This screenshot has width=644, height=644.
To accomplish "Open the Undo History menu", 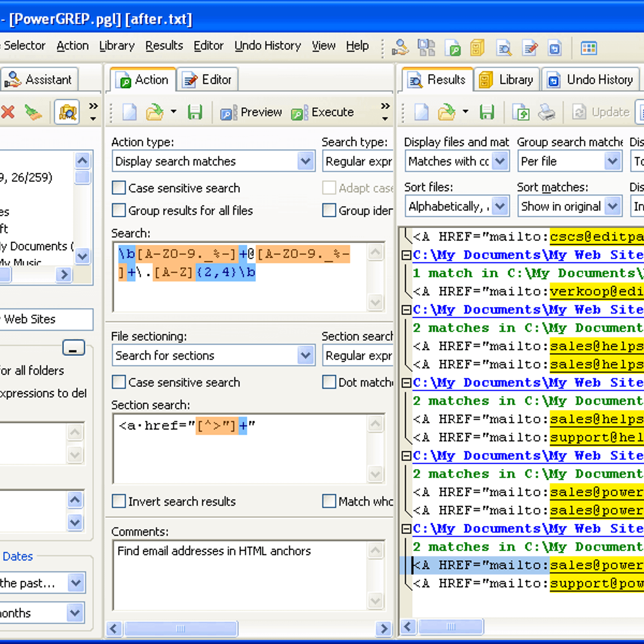I will pyautogui.click(x=267, y=46).
